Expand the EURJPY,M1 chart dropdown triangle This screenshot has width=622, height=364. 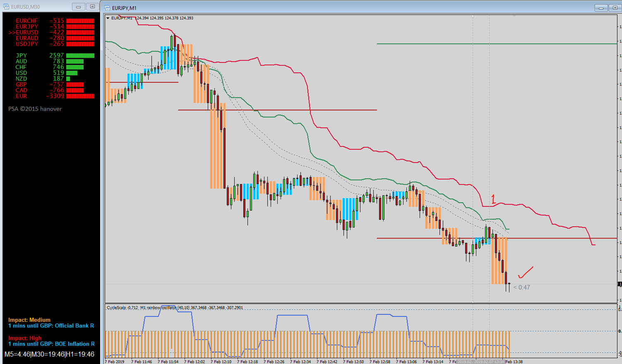108,18
